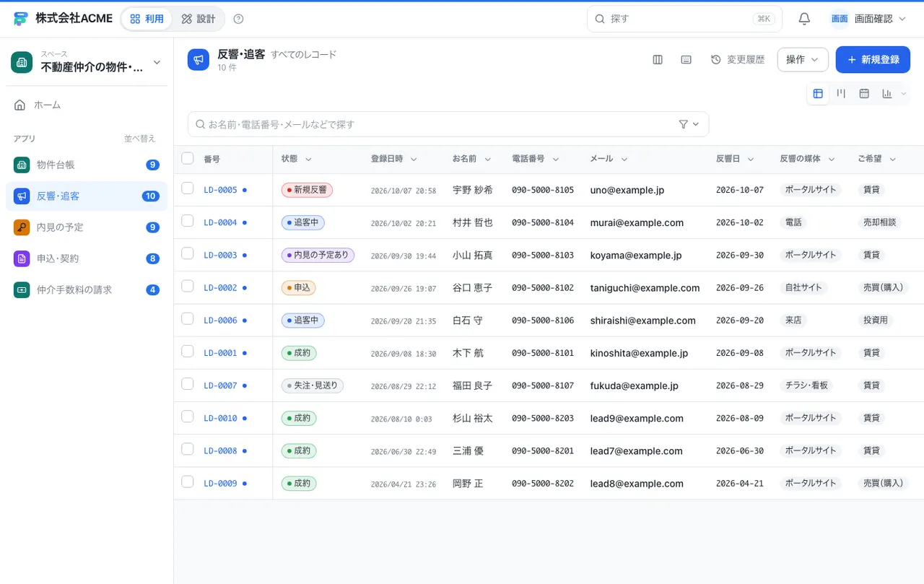The image size is (924, 584).
Task: Switch to table view icon
Action: point(818,93)
